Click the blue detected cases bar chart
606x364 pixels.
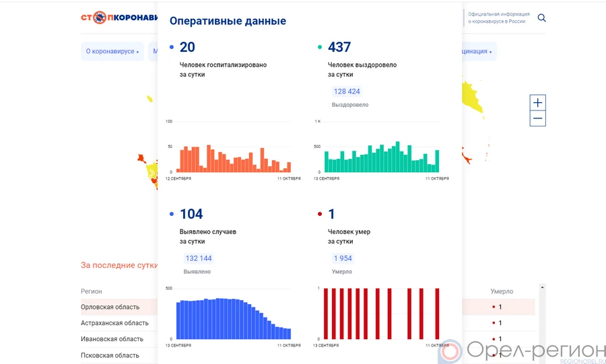(x=234, y=318)
